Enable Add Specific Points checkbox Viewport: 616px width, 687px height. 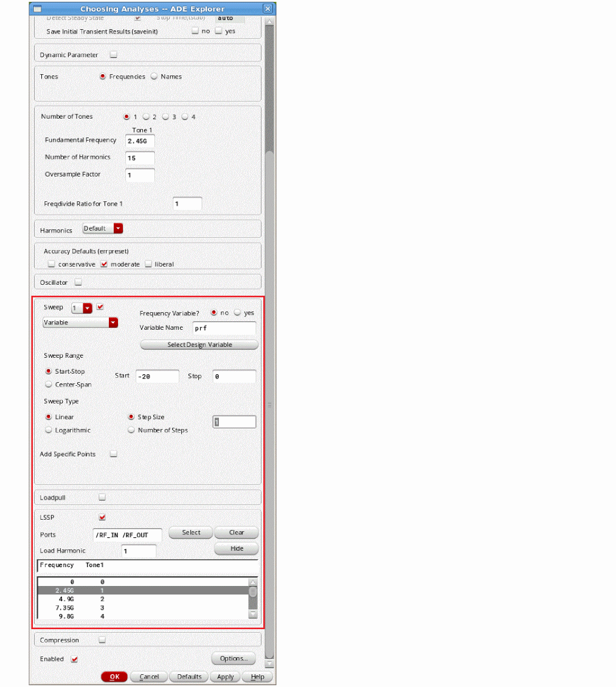coord(113,453)
